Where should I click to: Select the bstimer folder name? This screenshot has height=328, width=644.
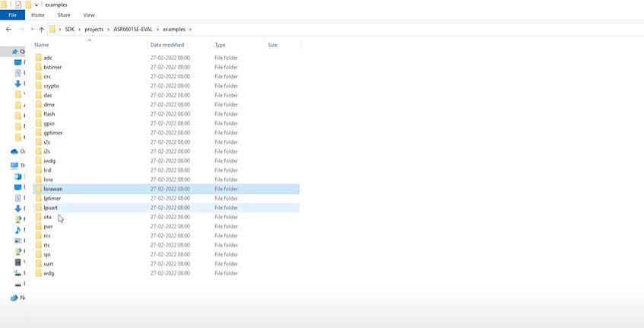click(52, 67)
